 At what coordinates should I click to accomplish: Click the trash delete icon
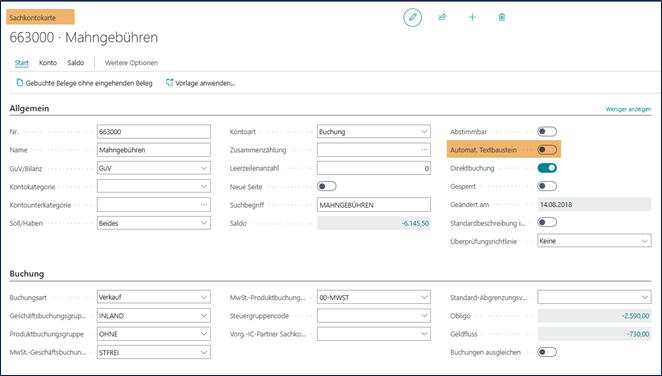click(x=502, y=17)
